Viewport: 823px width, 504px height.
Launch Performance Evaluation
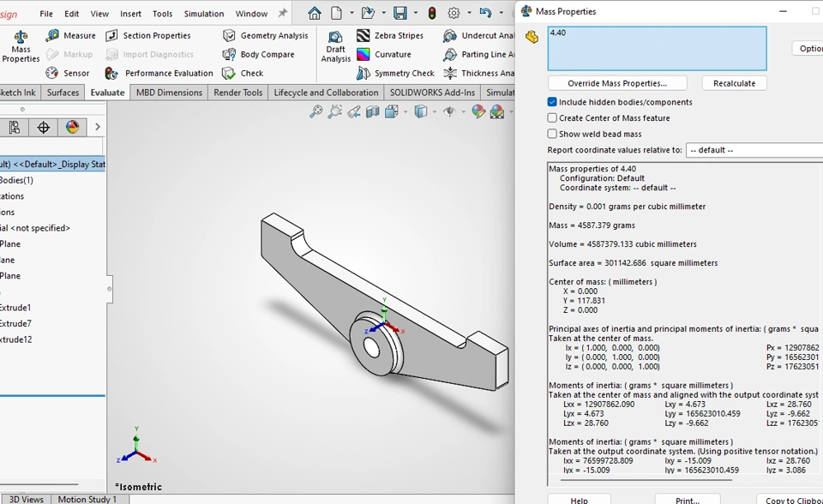[159, 73]
